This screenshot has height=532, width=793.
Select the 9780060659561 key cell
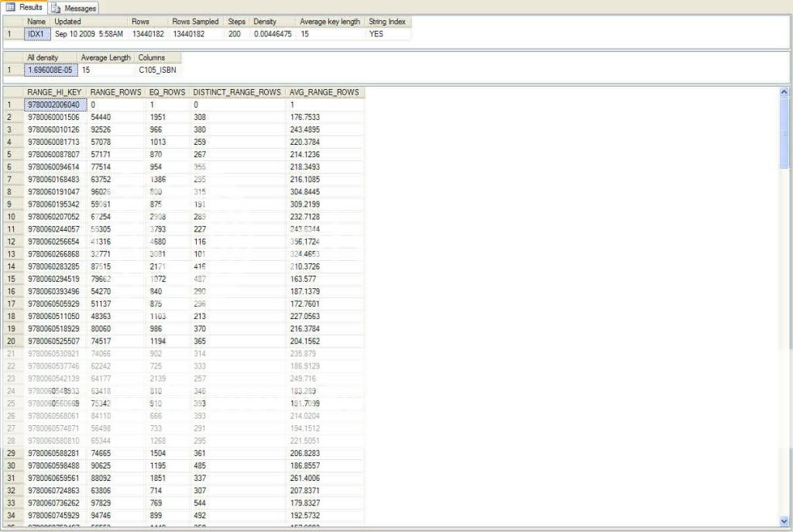(x=55, y=478)
